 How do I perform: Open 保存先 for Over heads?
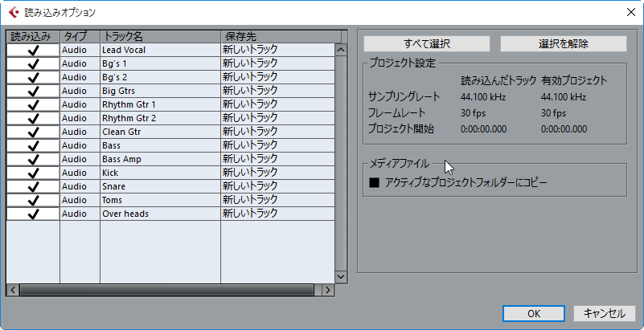pos(277,214)
